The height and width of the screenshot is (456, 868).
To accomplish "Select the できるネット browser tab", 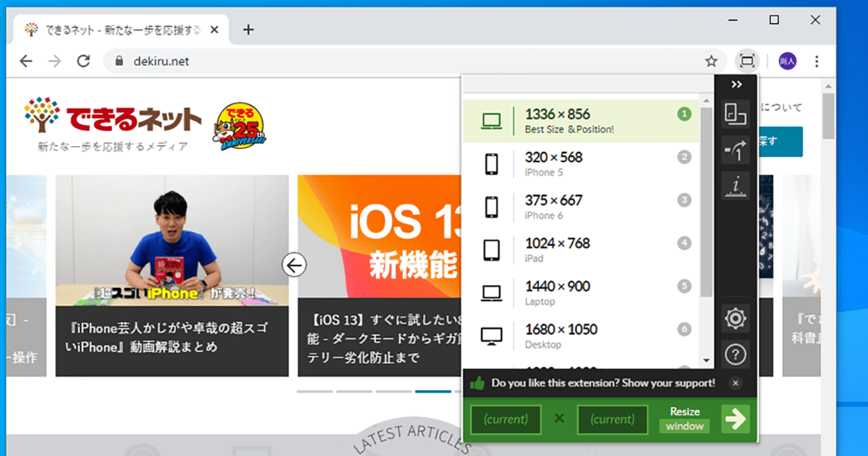I will tap(120, 30).
